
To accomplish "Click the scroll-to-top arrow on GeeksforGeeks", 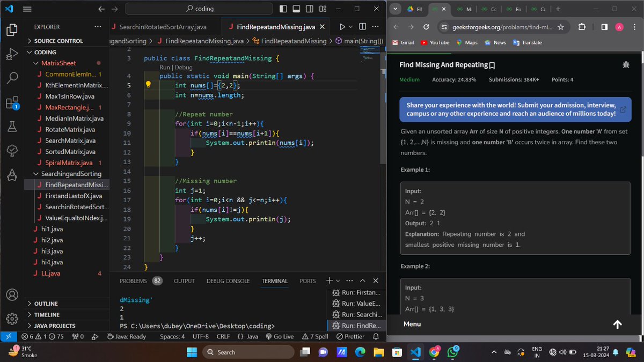I will 617,324.
